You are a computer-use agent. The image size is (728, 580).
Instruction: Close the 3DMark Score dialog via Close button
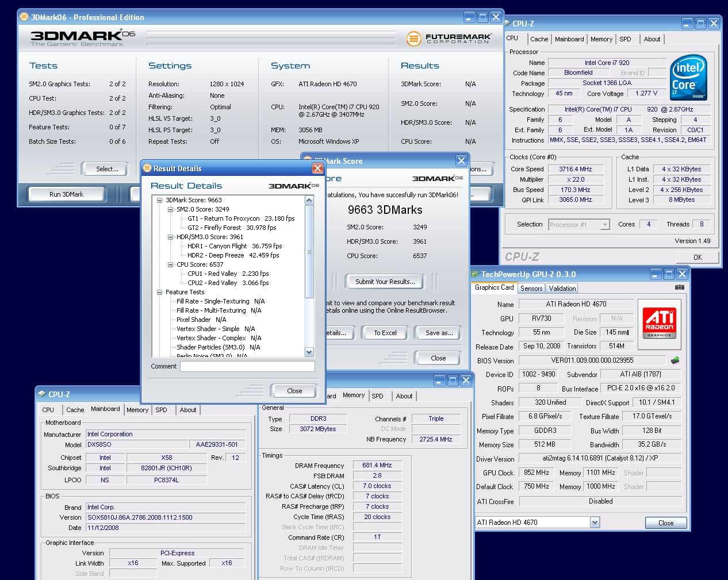coord(438,358)
